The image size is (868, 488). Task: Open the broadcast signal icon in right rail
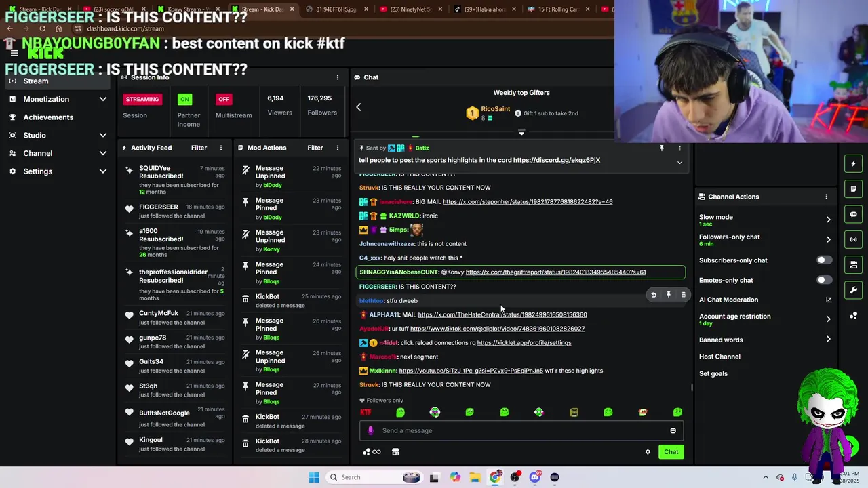pyautogui.click(x=853, y=239)
